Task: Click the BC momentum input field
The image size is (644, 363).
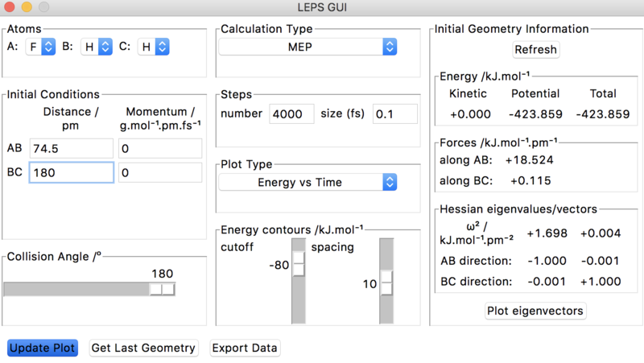Action: point(159,173)
